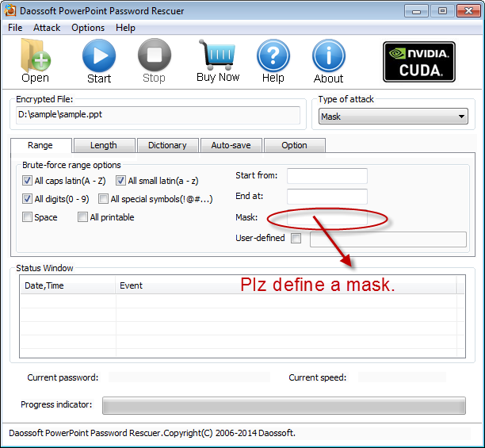The height and width of the screenshot is (448, 485).
Task: Switch to the Length tab
Action: tap(105, 145)
